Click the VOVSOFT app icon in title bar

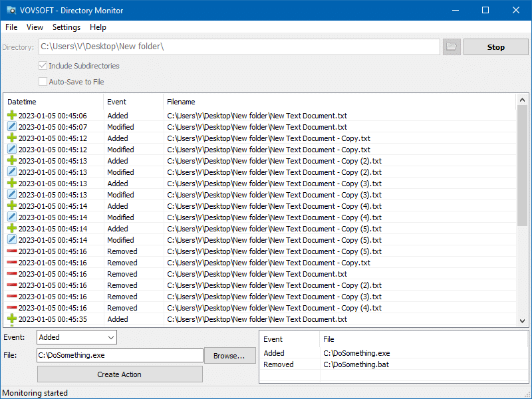click(x=11, y=11)
